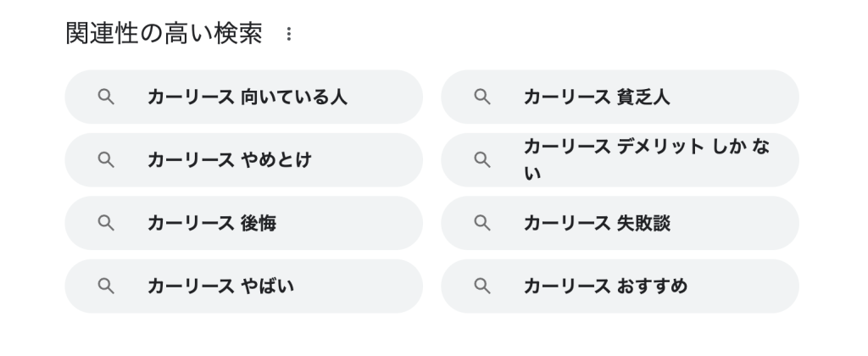The width and height of the screenshot is (868, 356).
Task: Choose the カーリース 失敗談 suggestion
Action: (x=620, y=223)
